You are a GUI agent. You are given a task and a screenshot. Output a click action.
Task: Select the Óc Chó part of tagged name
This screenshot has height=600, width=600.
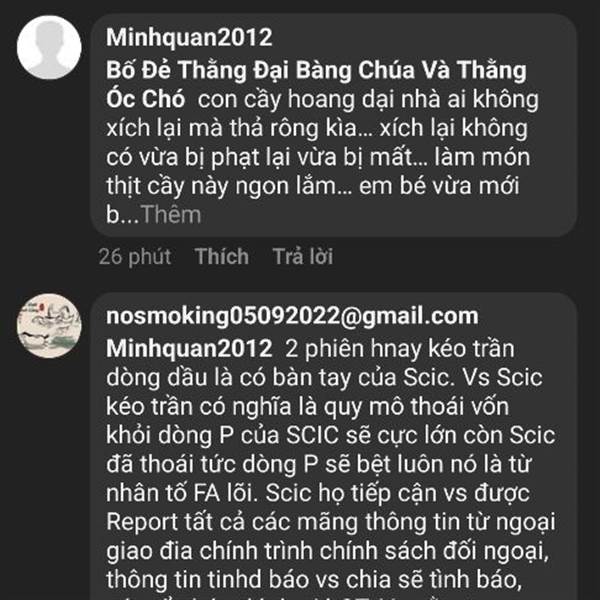[x=145, y=99]
